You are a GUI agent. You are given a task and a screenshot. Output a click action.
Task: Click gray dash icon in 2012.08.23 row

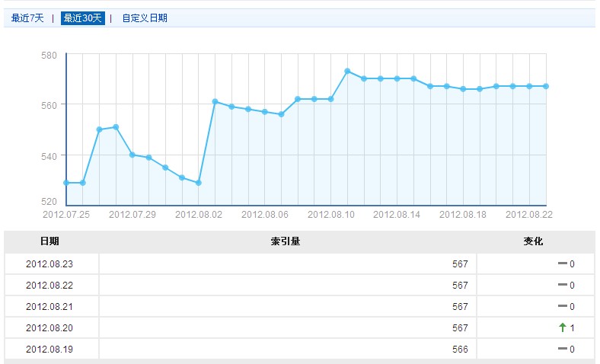point(563,263)
